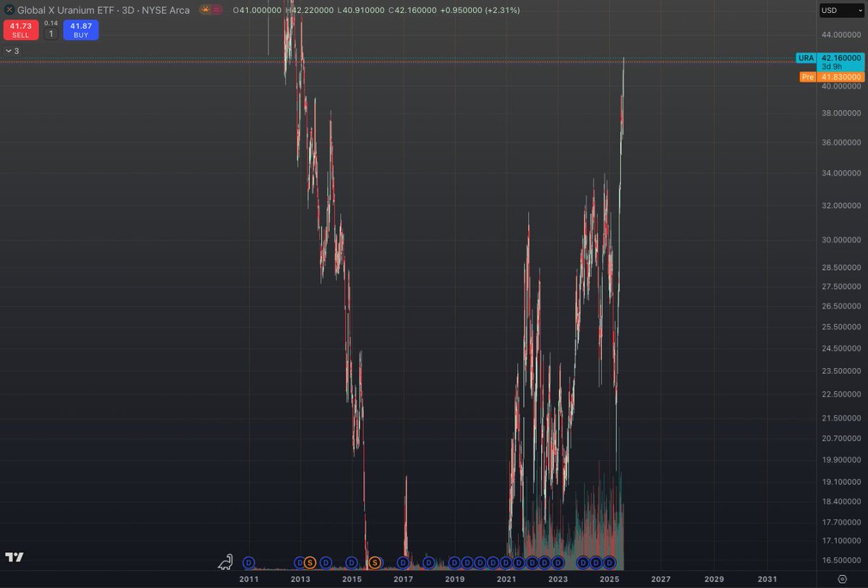Click the open value O41.000000
868x588 pixels.
pyautogui.click(x=258, y=10)
